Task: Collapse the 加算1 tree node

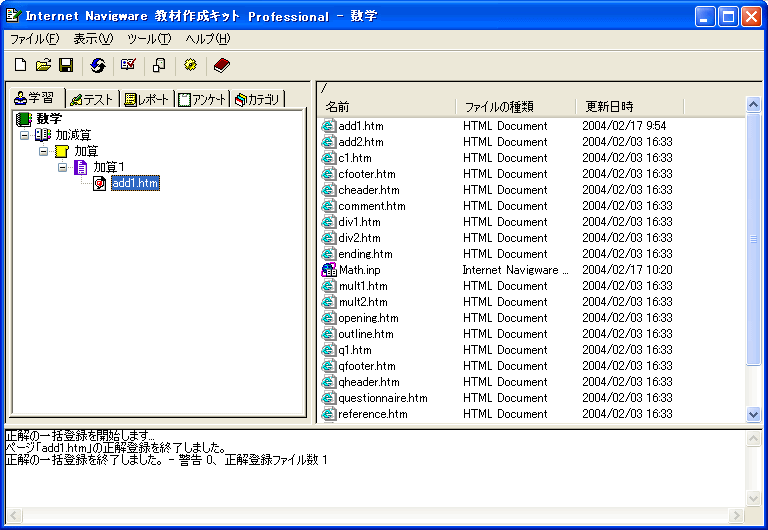Action: pyautogui.click(x=62, y=167)
